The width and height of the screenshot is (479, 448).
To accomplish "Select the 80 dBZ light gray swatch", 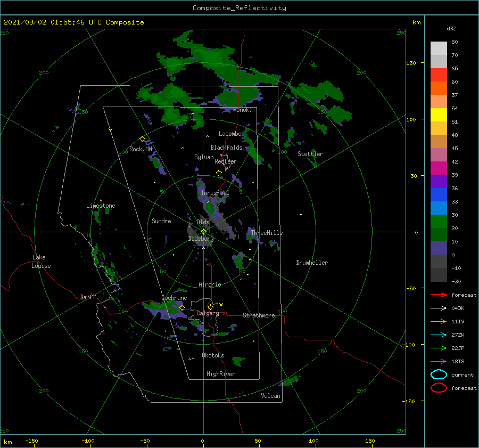I will (x=439, y=48).
